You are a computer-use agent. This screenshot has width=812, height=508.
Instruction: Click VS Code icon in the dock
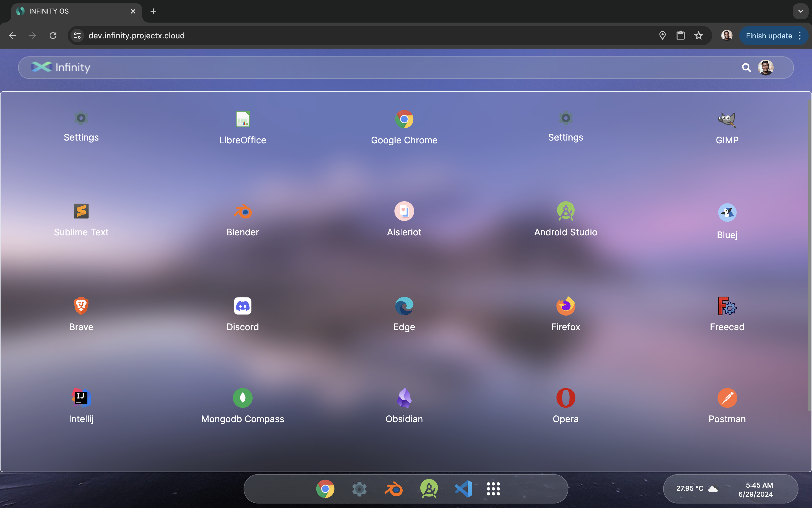tap(464, 489)
